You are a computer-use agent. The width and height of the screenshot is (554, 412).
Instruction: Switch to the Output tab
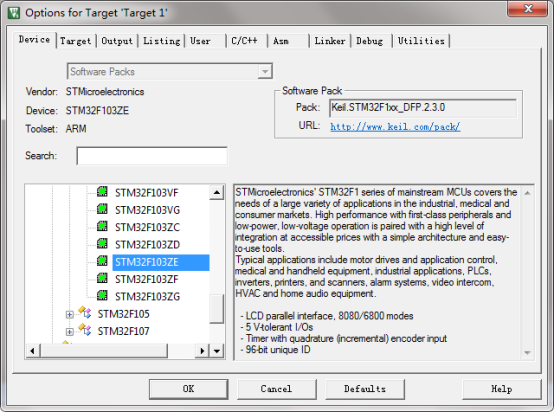tap(117, 41)
